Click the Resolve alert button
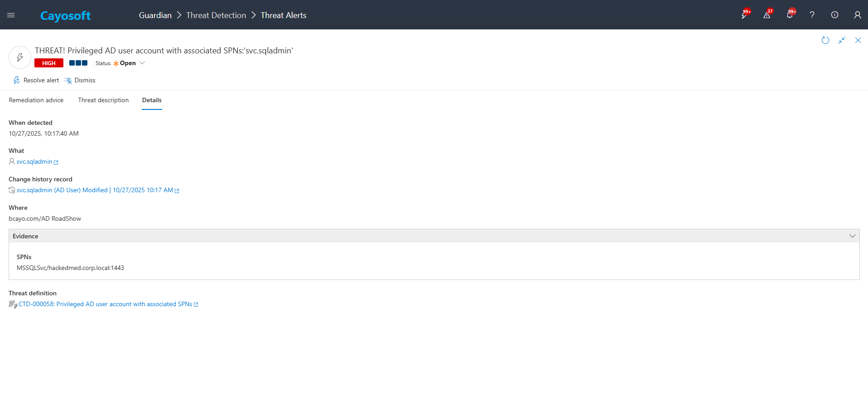 coord(36,80)
